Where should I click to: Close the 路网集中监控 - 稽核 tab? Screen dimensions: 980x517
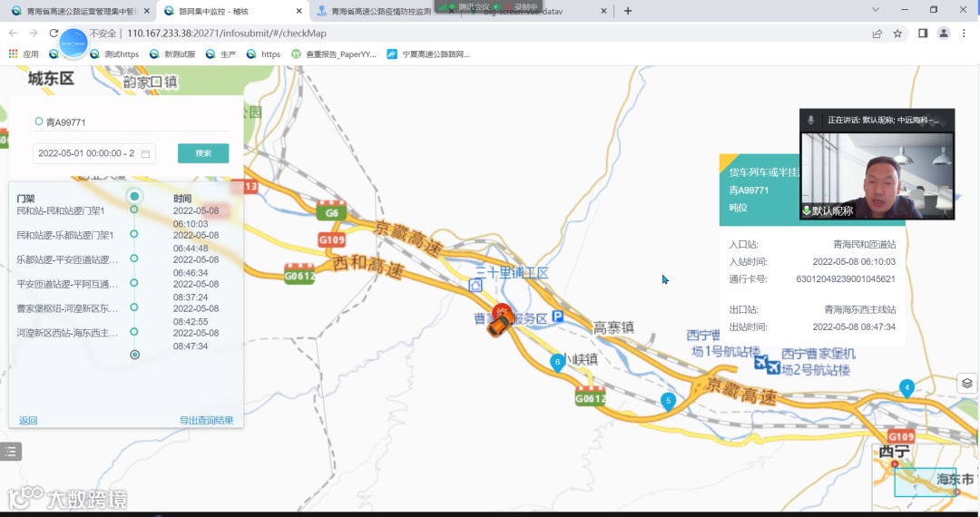click(x=299, y=11)
